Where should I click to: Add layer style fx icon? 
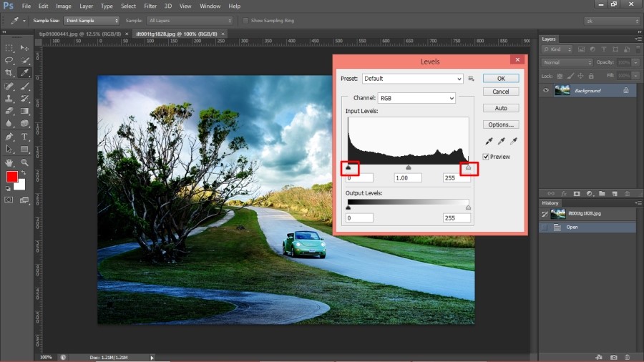click(x=564, y=193)
